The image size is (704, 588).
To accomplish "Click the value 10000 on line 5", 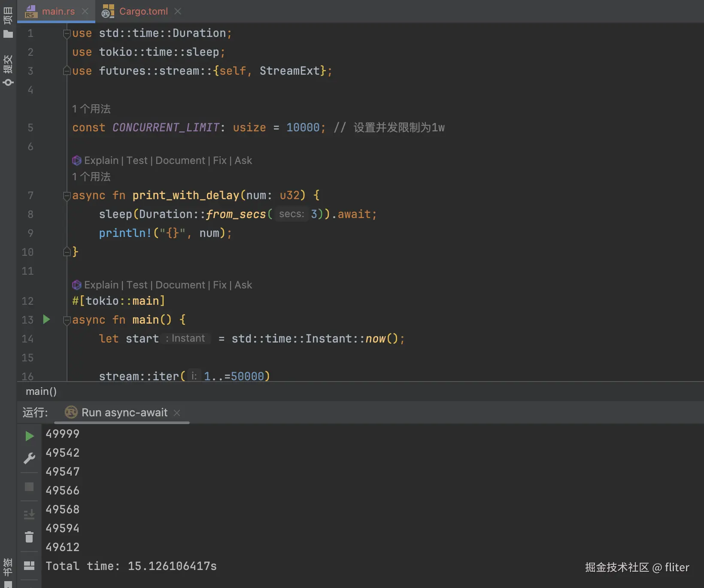I will tap(303, 127).
